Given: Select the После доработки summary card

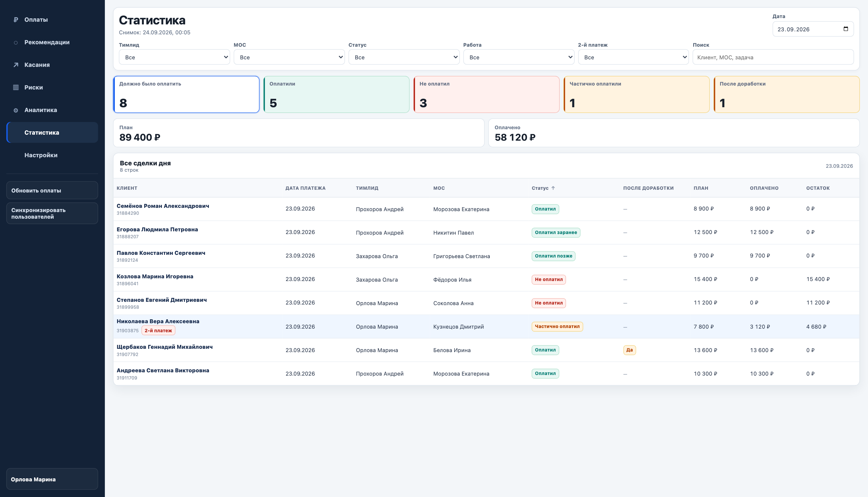Looking at the screenshot, I should point(787,94).
